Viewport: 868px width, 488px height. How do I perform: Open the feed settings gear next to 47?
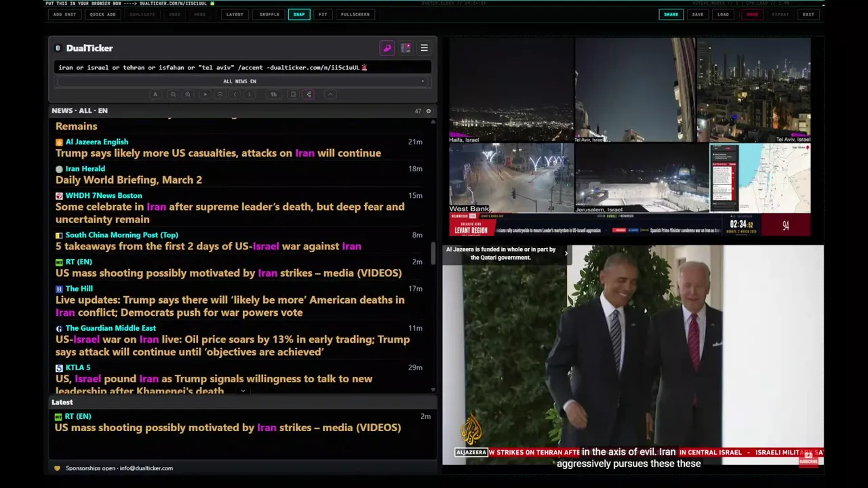click(428, 110)
